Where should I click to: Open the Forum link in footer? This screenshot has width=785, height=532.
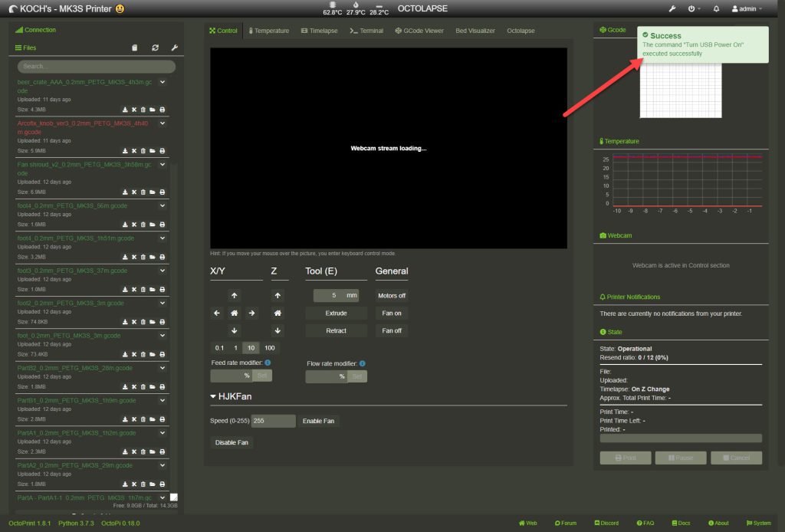click(566, 523)
